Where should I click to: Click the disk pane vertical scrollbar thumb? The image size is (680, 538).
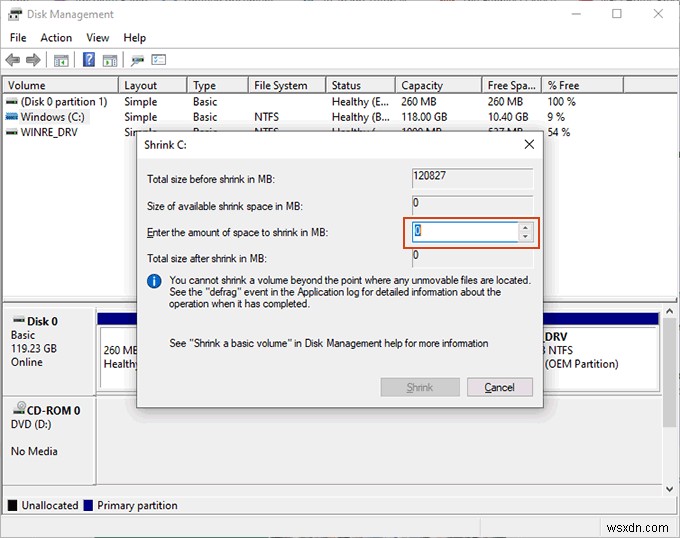(669, 373)
